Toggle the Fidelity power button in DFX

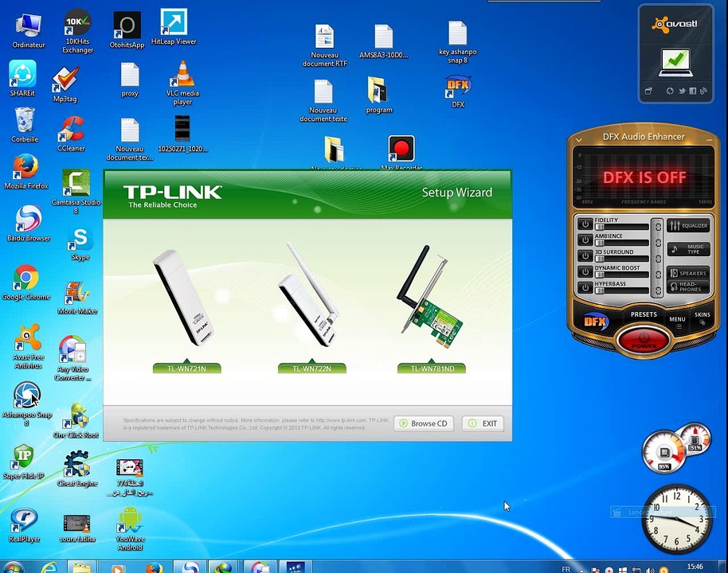click(585, 224)
